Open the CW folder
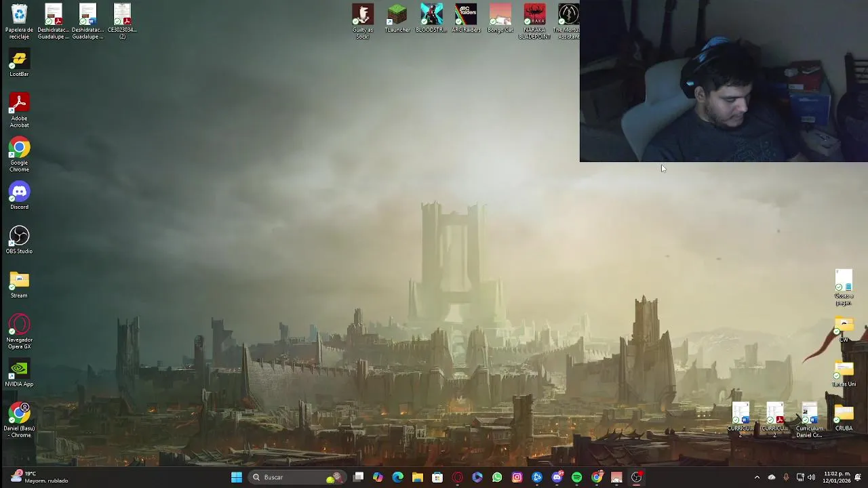The width and height of the screenshot is (868, 488). coord(844,329)
